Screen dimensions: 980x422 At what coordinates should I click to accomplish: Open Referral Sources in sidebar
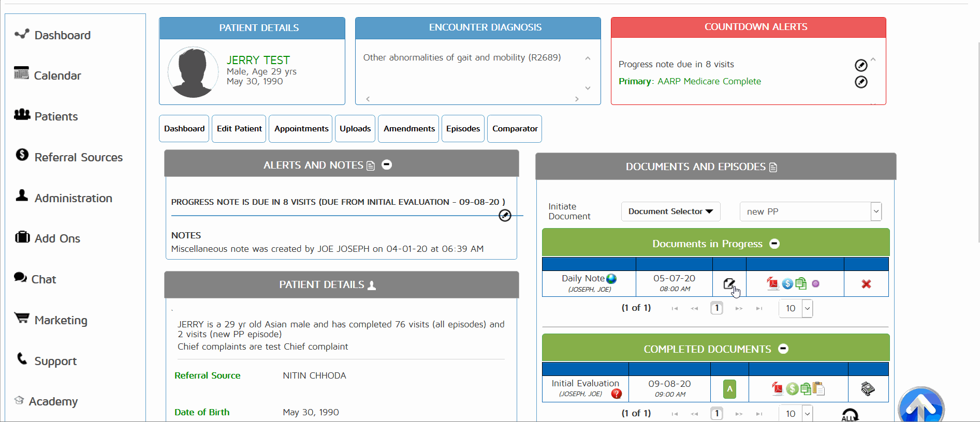pos(78,157)
